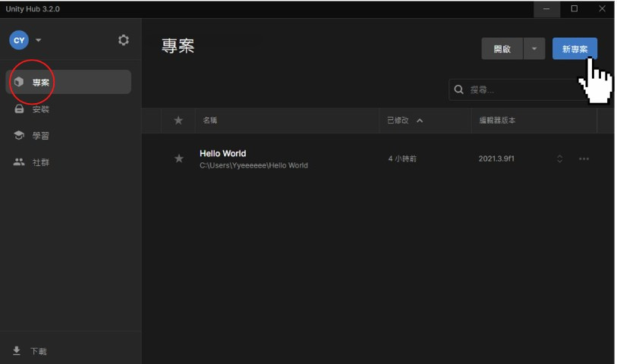The image size is (617, 364).
Task: Open the Hello World project
Action: pos(222,153)
